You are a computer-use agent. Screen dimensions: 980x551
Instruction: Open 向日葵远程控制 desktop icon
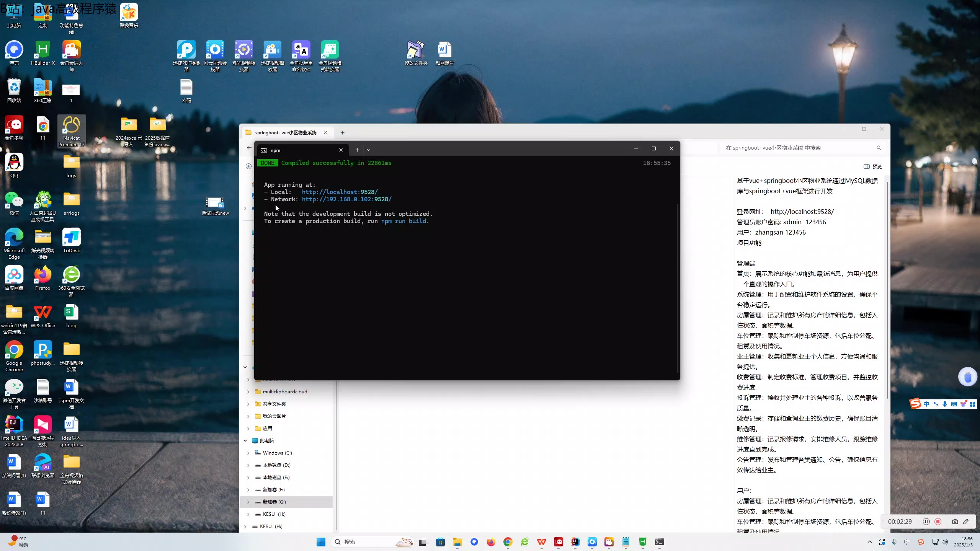42,431
